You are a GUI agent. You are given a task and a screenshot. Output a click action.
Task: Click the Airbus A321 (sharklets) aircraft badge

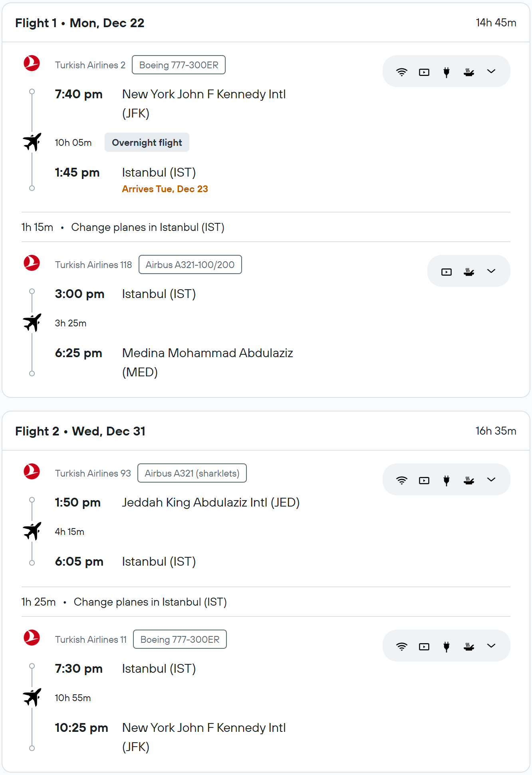click(x=192, y=473)
